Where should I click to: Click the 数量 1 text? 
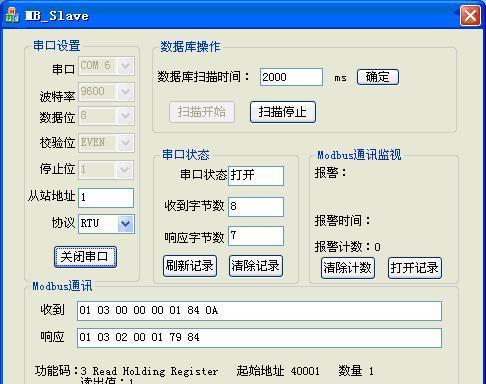[356, 371]
